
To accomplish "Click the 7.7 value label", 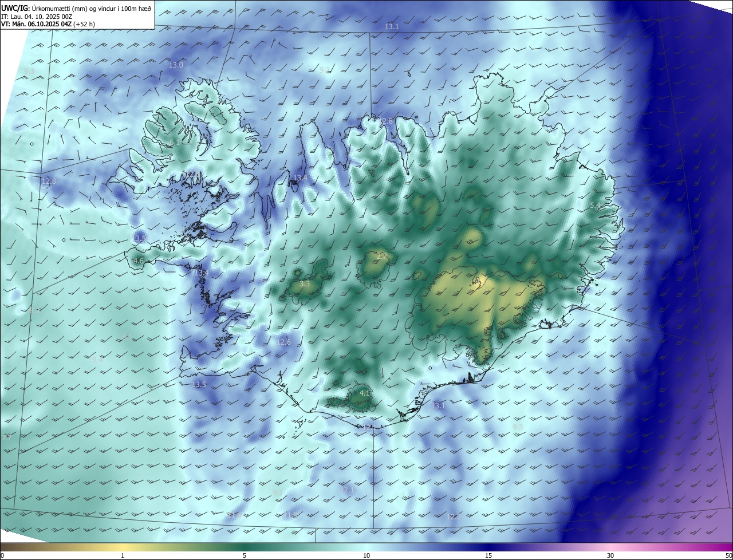I will click(x=6, y=437).
